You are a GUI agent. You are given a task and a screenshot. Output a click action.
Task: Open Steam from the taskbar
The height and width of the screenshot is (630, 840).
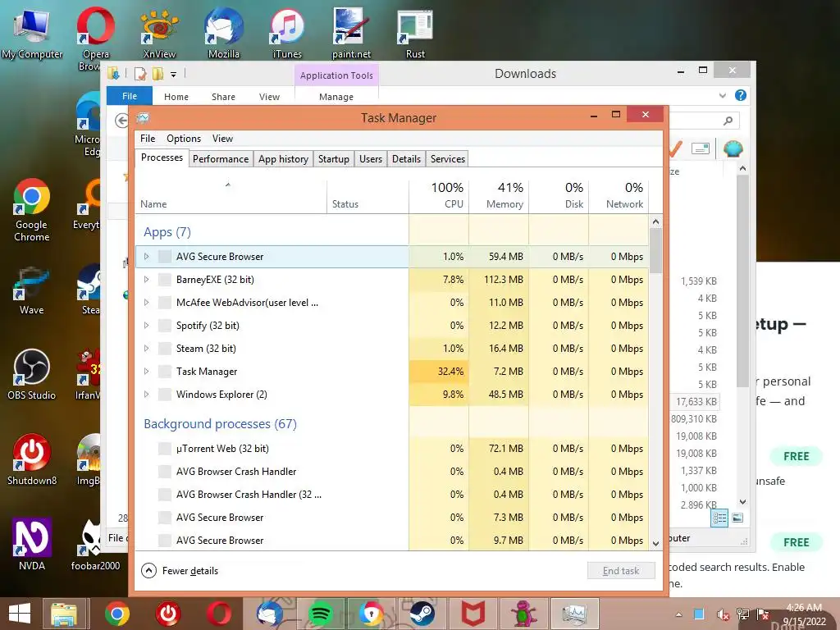tap(422, 614)
